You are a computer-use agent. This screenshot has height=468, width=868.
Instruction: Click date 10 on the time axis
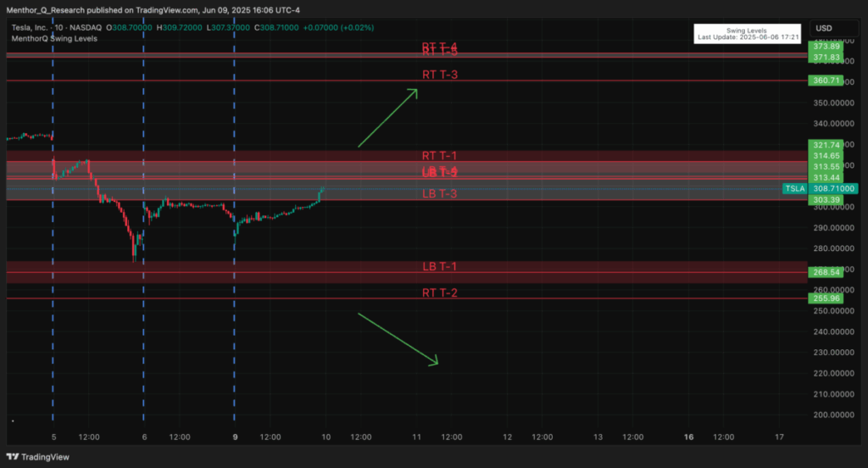click(326, 437)
